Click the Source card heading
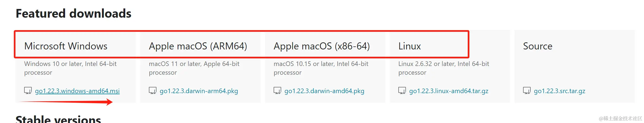This screenshot has width=644, height=123. [x=538, y=46]
